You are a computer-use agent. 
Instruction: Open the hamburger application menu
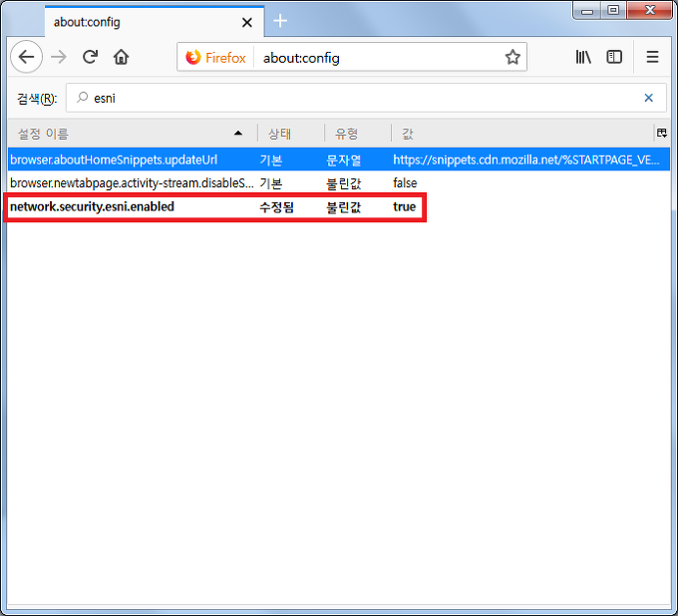pos(652,57)
